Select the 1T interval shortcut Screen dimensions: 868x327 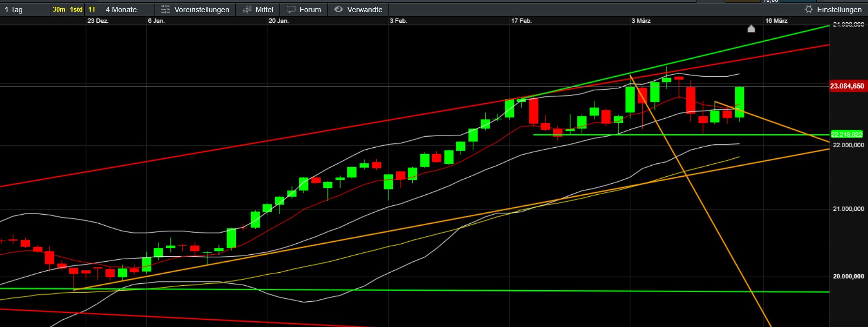[x=92, y=9]
